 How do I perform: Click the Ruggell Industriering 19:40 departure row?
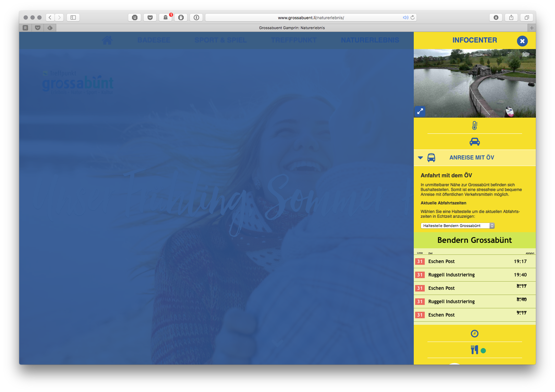click(474, 275)
